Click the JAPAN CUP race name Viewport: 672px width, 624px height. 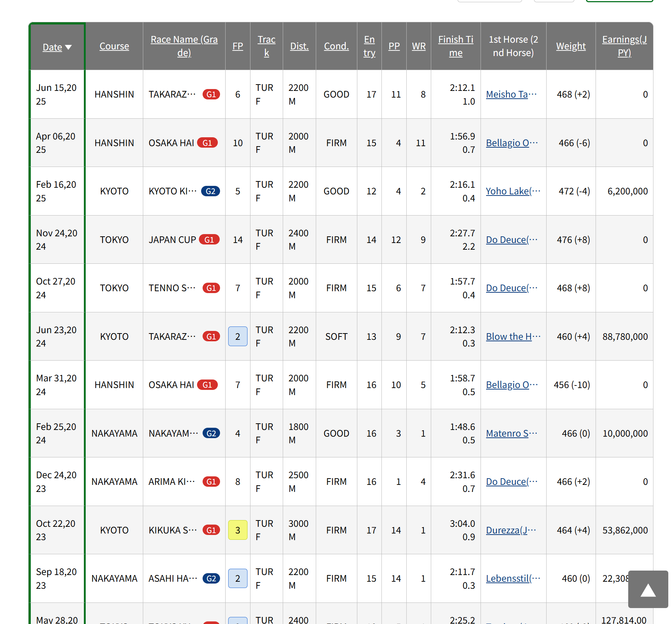click(172, 240)
